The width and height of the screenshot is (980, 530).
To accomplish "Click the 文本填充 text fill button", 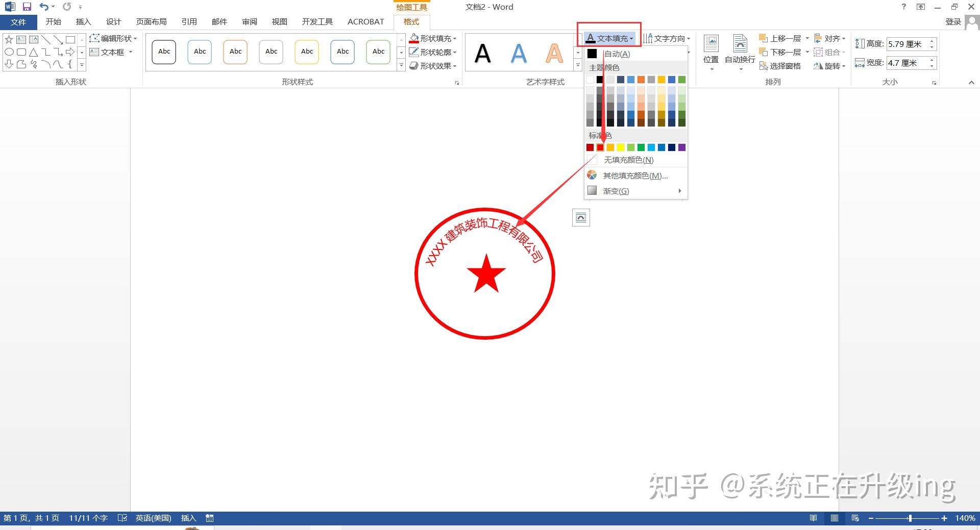I will click(609, 38).
